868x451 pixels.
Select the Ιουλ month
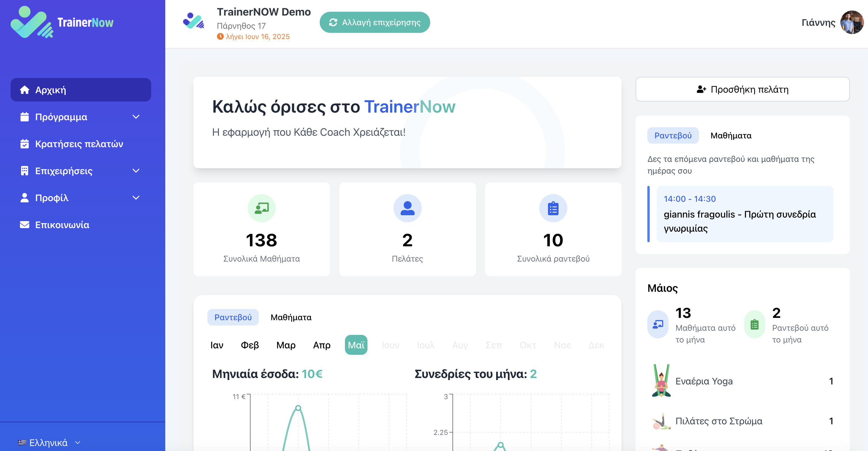click(426, 345)
